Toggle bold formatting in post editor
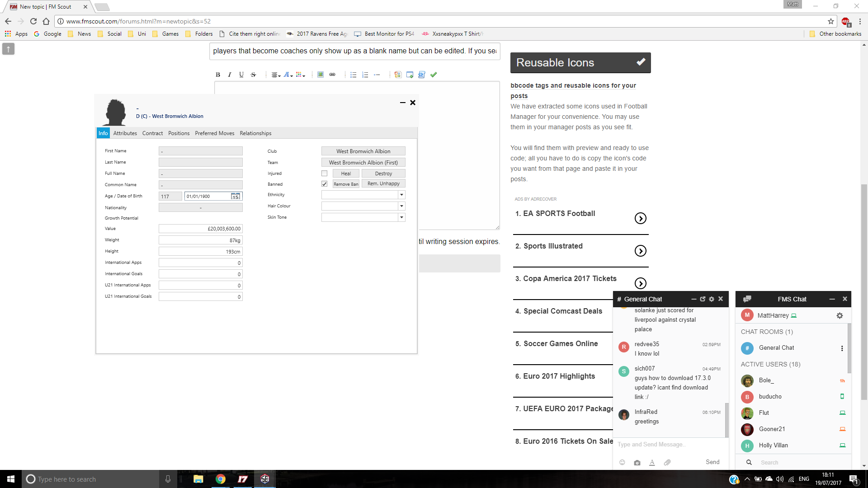Viewport: 868px width, 488px height. [x=218, y=75]
